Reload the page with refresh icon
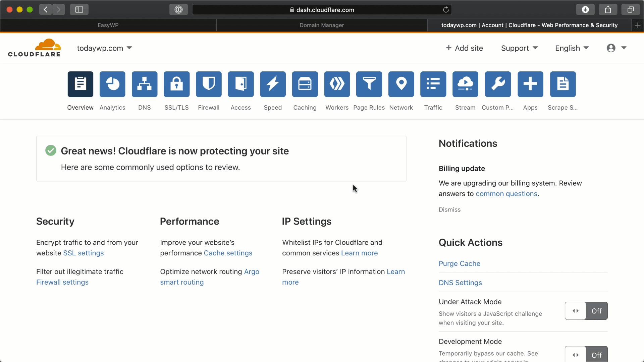This screenshot has height=362, width=644. coord(446,10)
